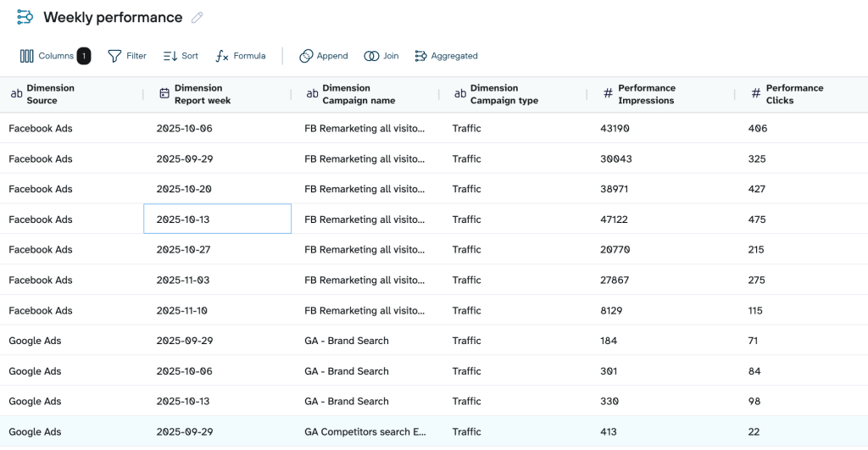This screenshot has height=450, width=868.
Task: Click the hash icon in Performance Impressions header
Action: (608, 94)
